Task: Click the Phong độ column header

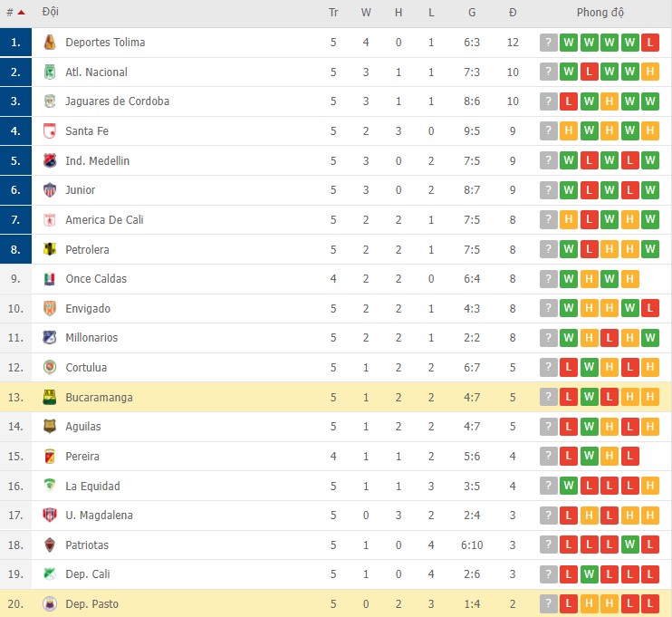Action: (x=600, y=13)
